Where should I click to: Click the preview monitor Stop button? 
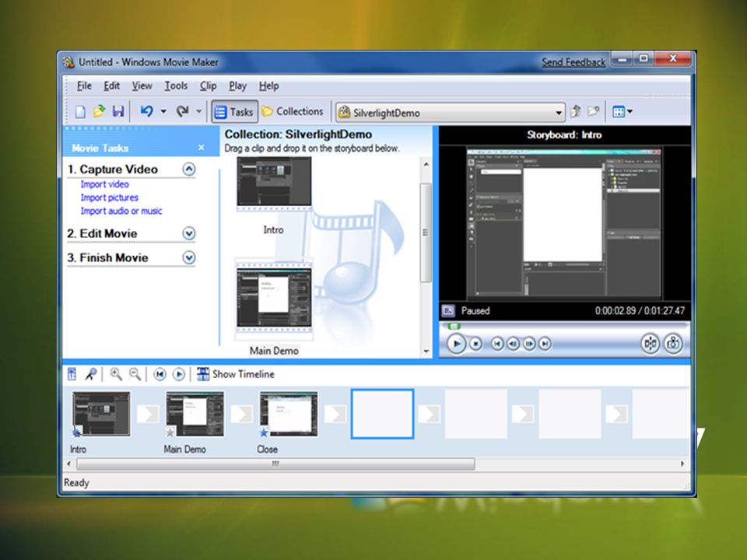click(x=475, y=343)
